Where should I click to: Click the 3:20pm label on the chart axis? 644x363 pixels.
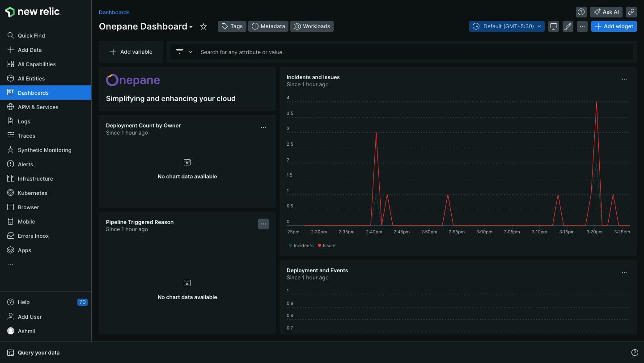[x=594, y=232]
